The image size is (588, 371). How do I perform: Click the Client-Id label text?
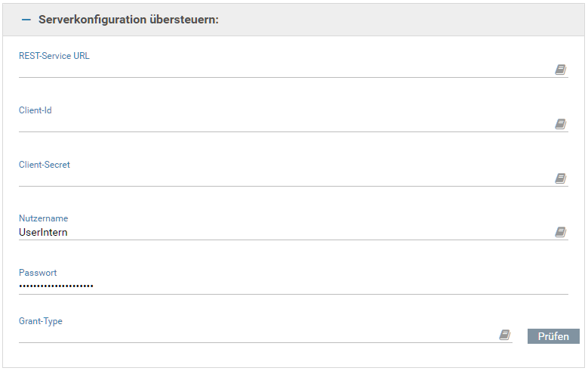(x=35, y=110)
